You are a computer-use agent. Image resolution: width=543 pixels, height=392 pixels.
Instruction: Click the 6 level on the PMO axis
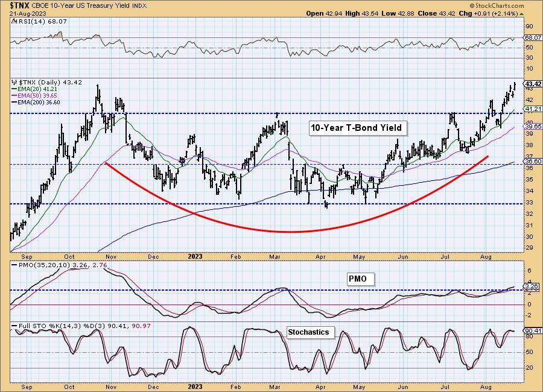(x=529, y=270)
